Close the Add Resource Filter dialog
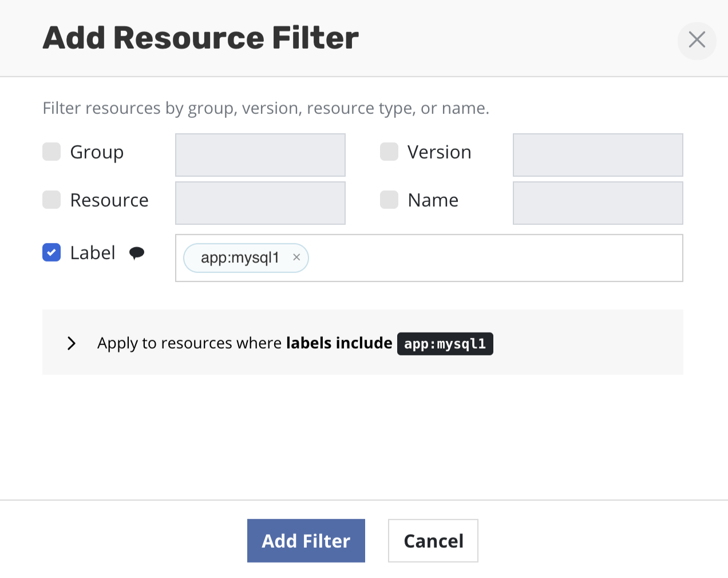 pyautogui.click(x=697, y=40)
